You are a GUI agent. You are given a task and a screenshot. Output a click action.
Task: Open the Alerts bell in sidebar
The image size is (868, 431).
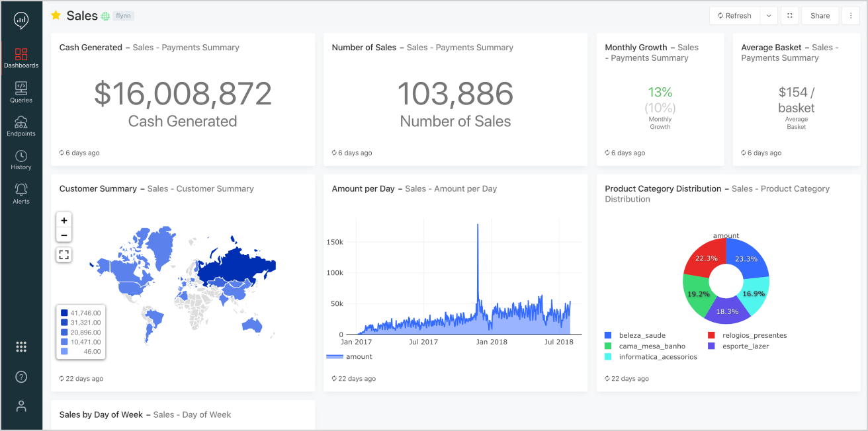pyautogui.click(x=21, y=193)
